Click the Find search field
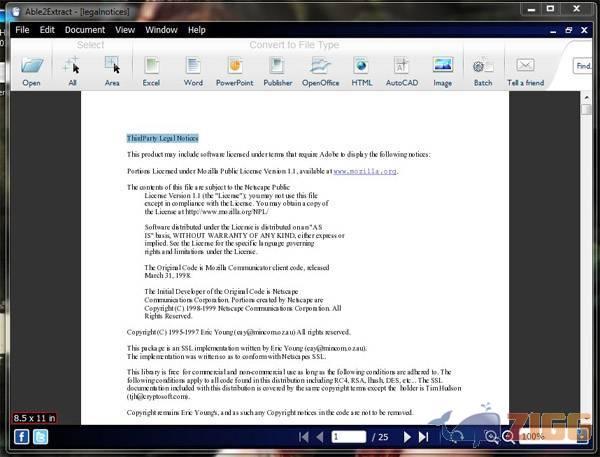600x457 pixels. (x=582, y=66)
